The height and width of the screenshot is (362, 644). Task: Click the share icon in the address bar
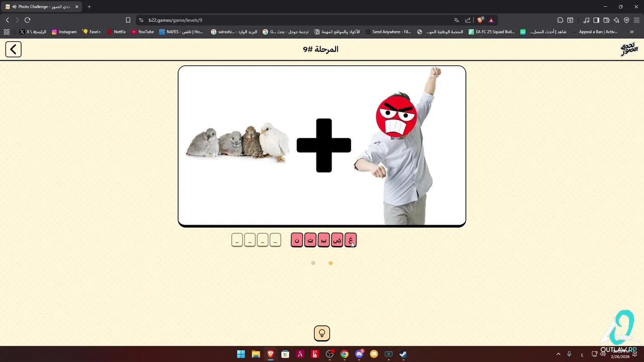point(468,20)
